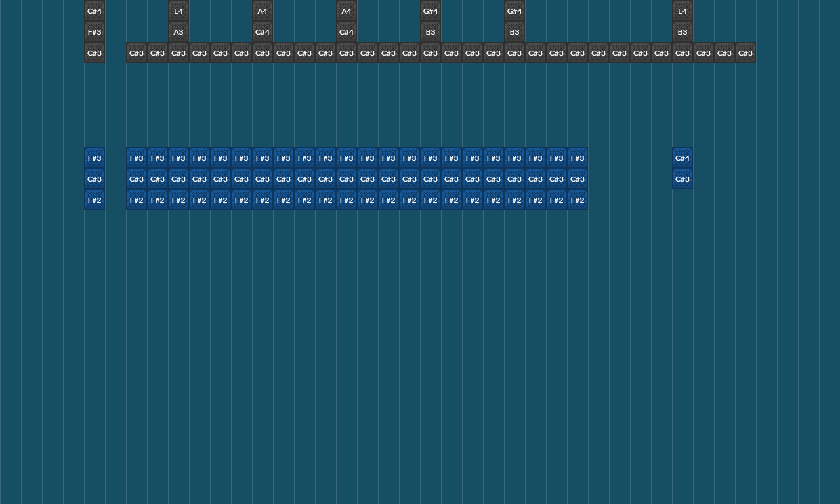Select the leftmost blue F#2 note
Image resolution: width=840 pixels, height=504 pixels.
[94, 200]
